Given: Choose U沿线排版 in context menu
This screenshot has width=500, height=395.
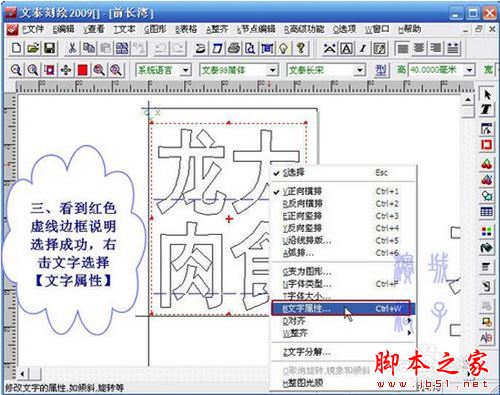Looking at the screenshot, I should [x=343, y=241].
